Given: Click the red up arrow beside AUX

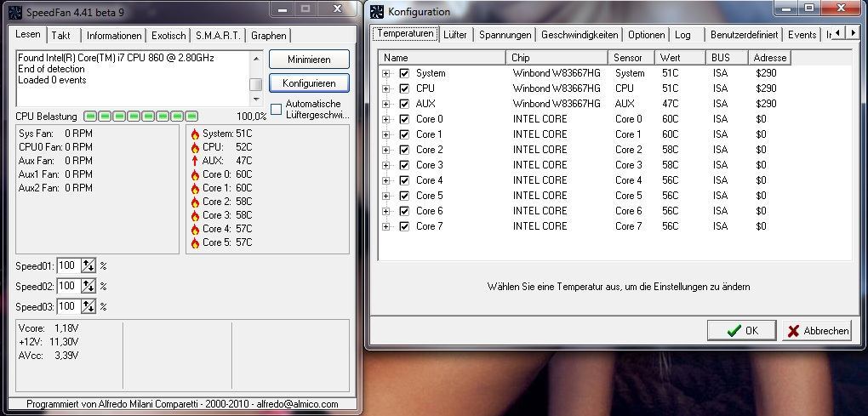Looking at the screenshot, I should (195, 161).
